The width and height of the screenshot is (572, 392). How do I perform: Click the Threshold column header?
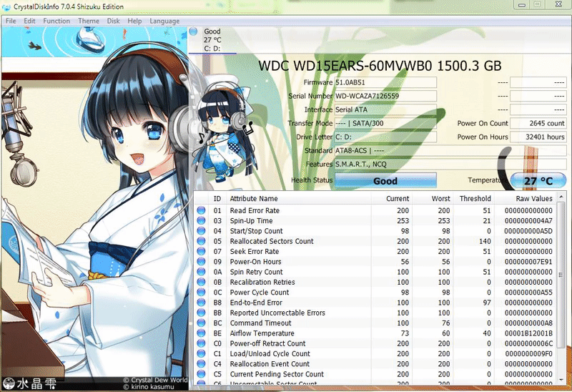tap(474, 199)
